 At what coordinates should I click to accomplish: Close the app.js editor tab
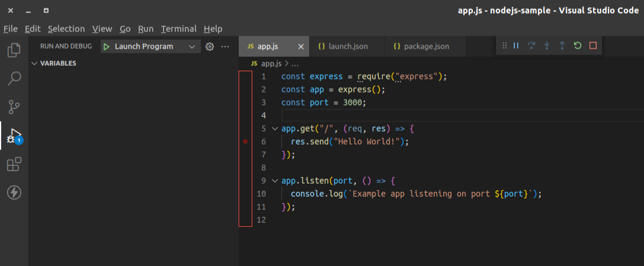click(x=300, y=47)
